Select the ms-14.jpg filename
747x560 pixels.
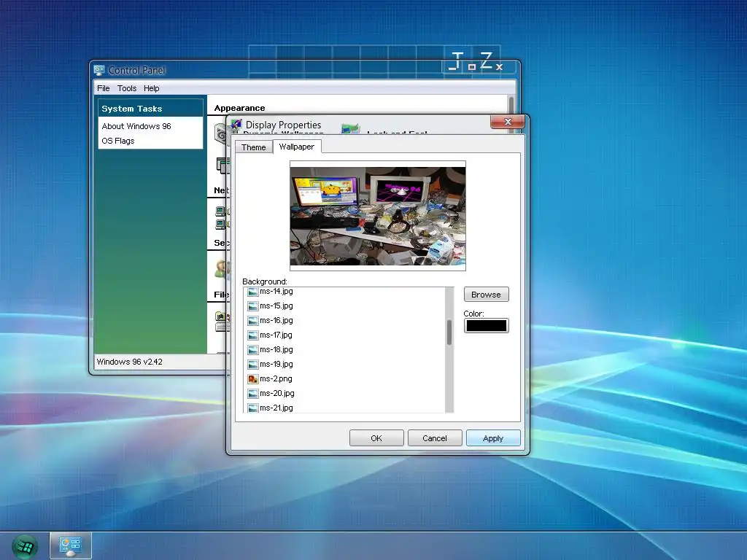276,291
